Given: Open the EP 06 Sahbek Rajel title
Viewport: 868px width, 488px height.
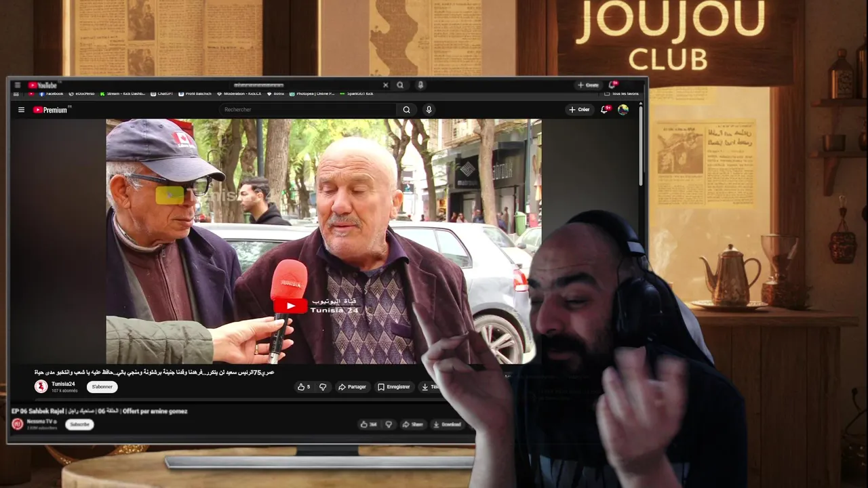Looking at the screenshot, I should click(x=99, y=411).
